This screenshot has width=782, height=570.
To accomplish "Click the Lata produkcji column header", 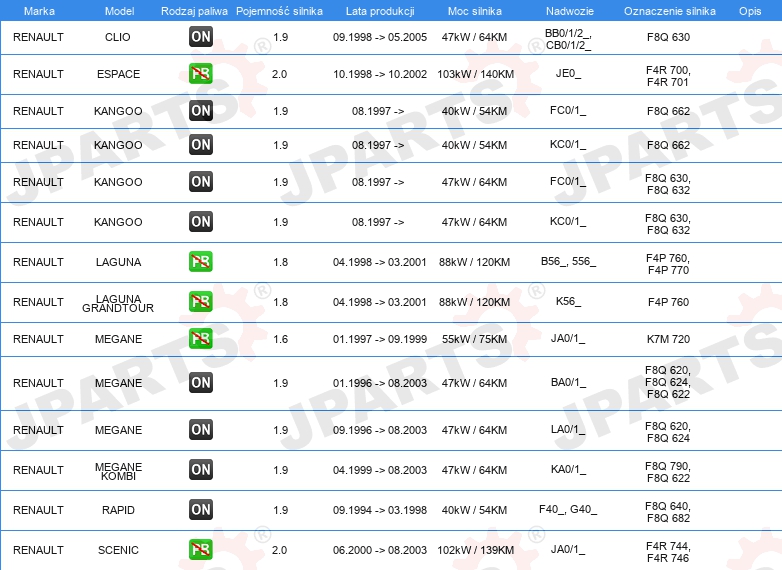I will 380,11.
